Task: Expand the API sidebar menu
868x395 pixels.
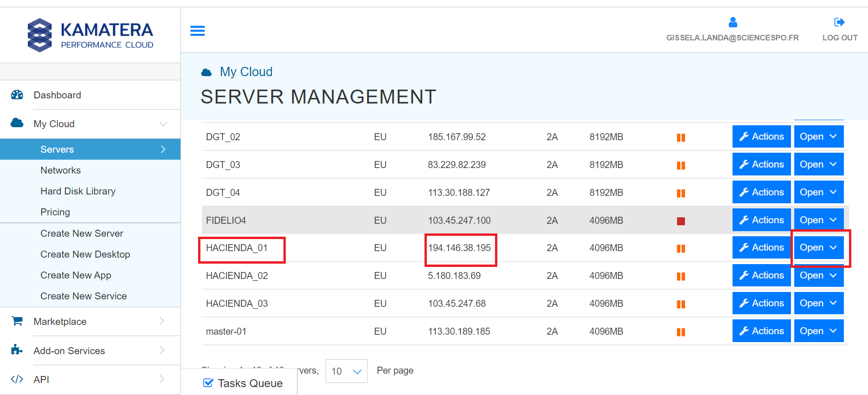Action: [x=162, y=379]
